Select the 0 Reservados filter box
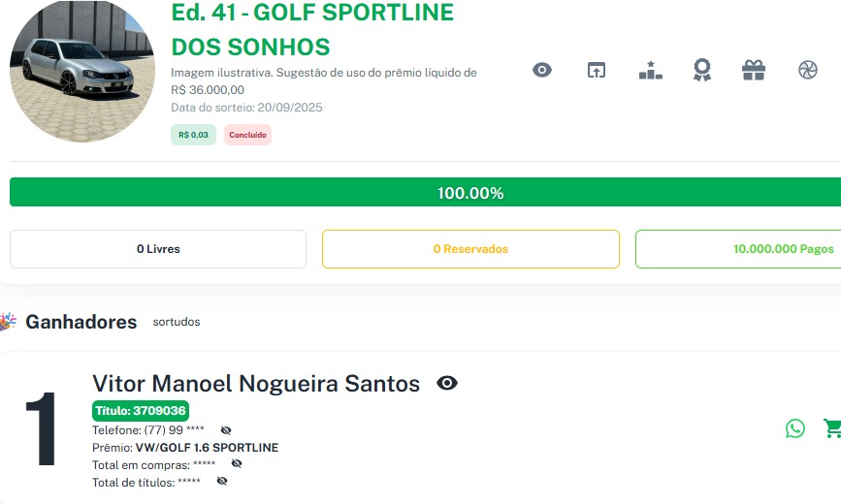 point(470,249)
